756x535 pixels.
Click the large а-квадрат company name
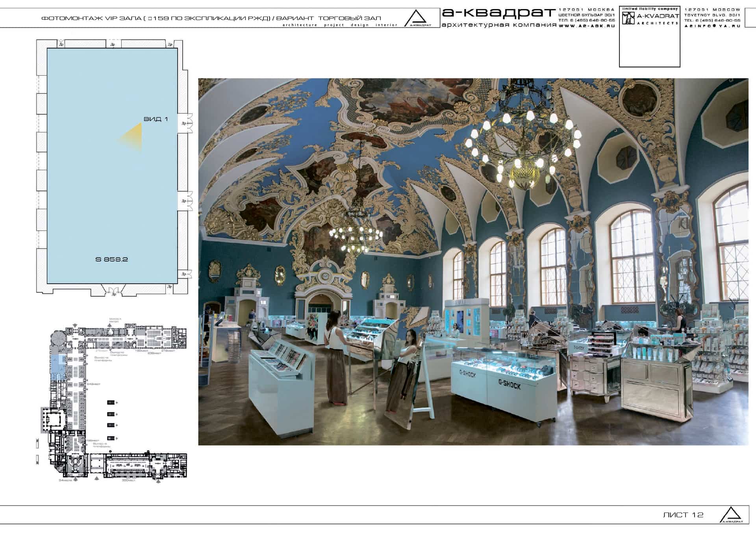(x=498, y=13)
